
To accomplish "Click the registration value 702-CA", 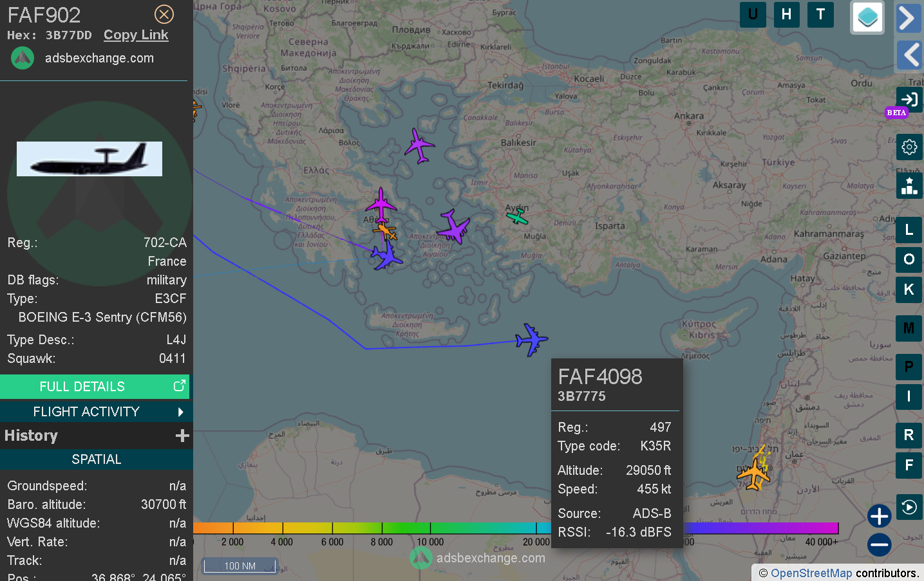I will click(x=165, y=243).
